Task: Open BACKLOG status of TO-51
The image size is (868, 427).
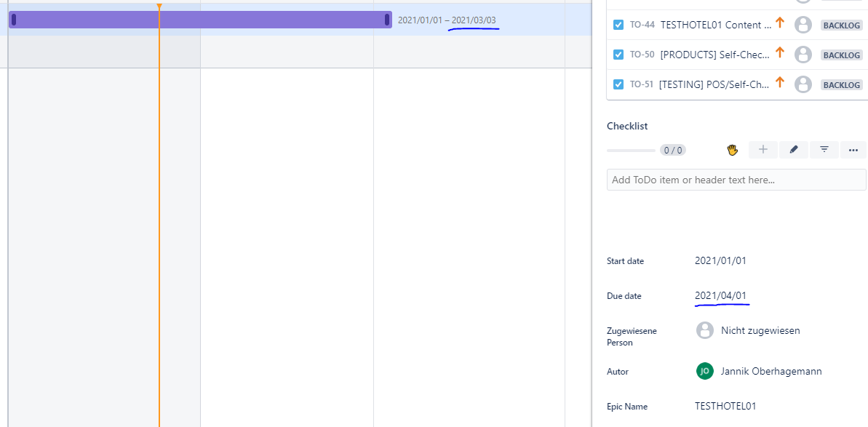Action: [841, 84]
